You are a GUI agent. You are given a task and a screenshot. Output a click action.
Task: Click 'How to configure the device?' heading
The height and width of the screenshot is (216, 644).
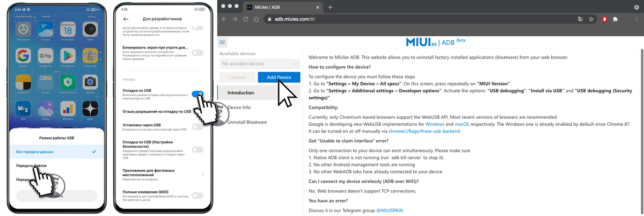(340, 67)
